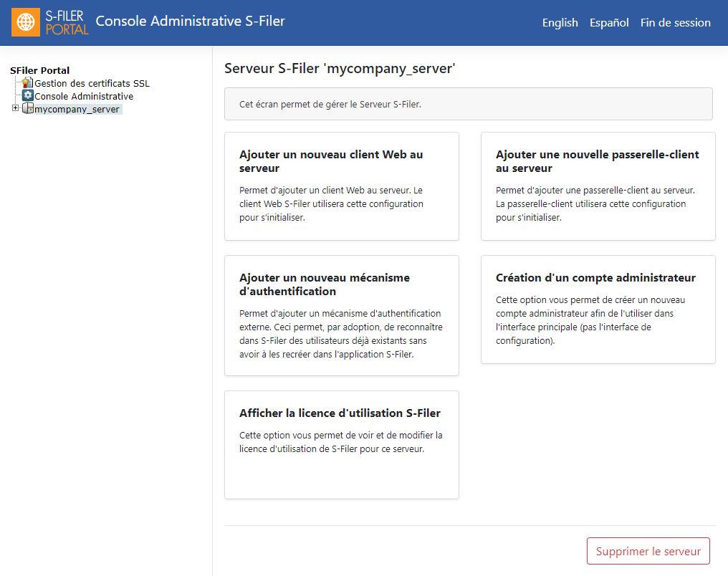
Task: Click the mycompany_server server icon
Action: [x=28, y=109]
